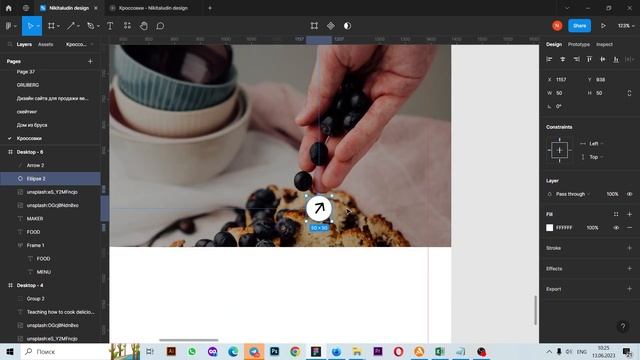Open the Windows Start button
This screenshot has height=360, width=640.
pyautogui.click(x=10, y=352)
